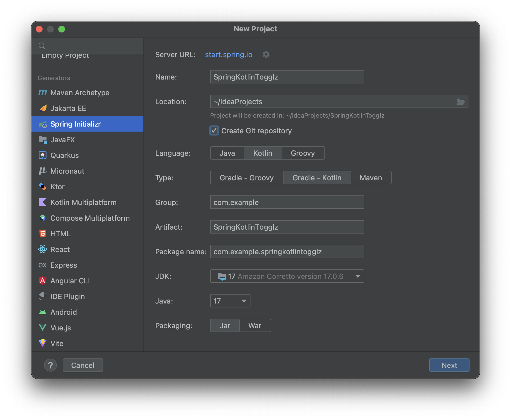This screenshot has height=420, width=511.
Task: Select Quarkus generator entry
Action: (87, 155)
